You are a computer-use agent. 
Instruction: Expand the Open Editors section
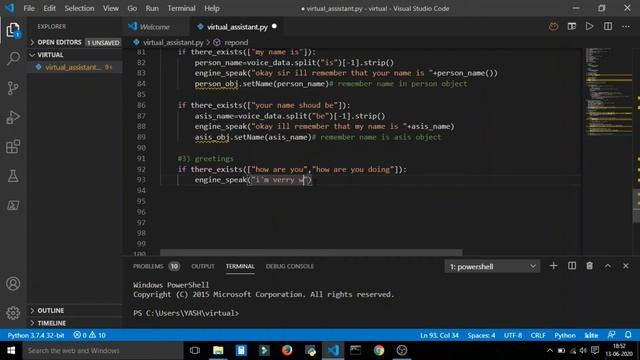point(75,42)
